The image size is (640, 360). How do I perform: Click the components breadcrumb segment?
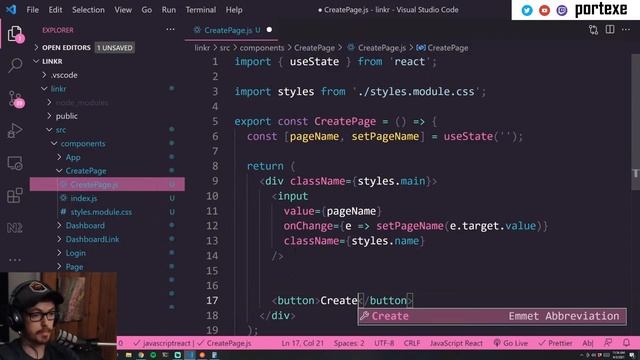pos(262,48)
